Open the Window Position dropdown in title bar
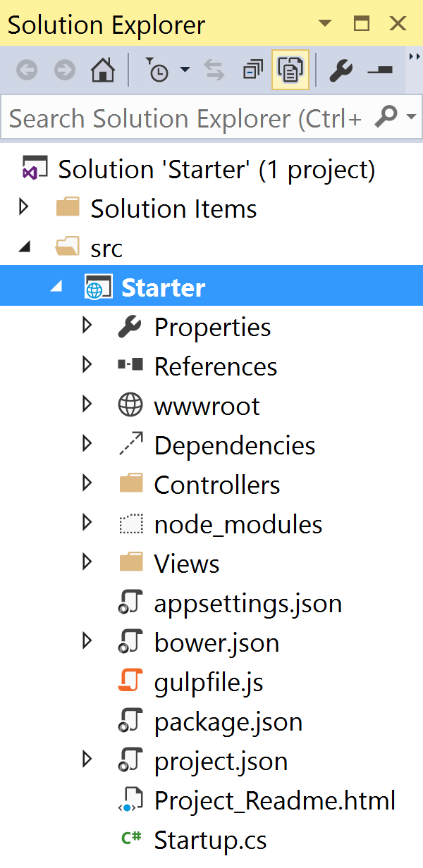Viewport: 423px width, 868px height. click(x=325, y=24)
